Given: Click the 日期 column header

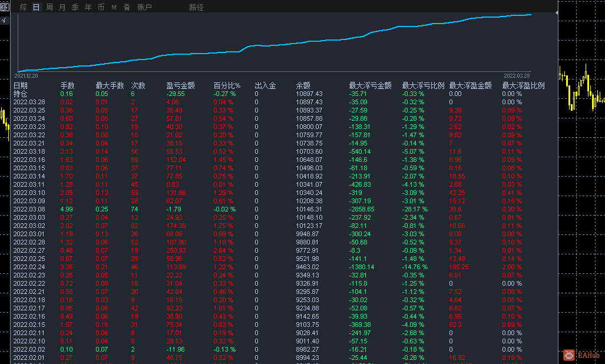Looking at the screenshot, I should point(21,85).
